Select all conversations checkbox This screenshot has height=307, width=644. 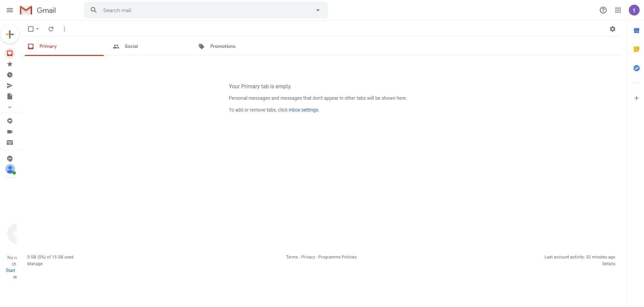tap(31, 29)
